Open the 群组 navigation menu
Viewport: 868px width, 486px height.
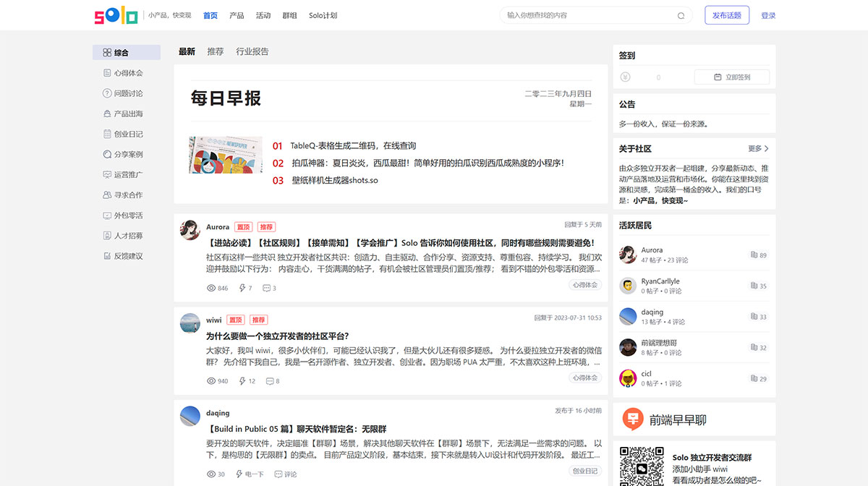coord(292,14)
